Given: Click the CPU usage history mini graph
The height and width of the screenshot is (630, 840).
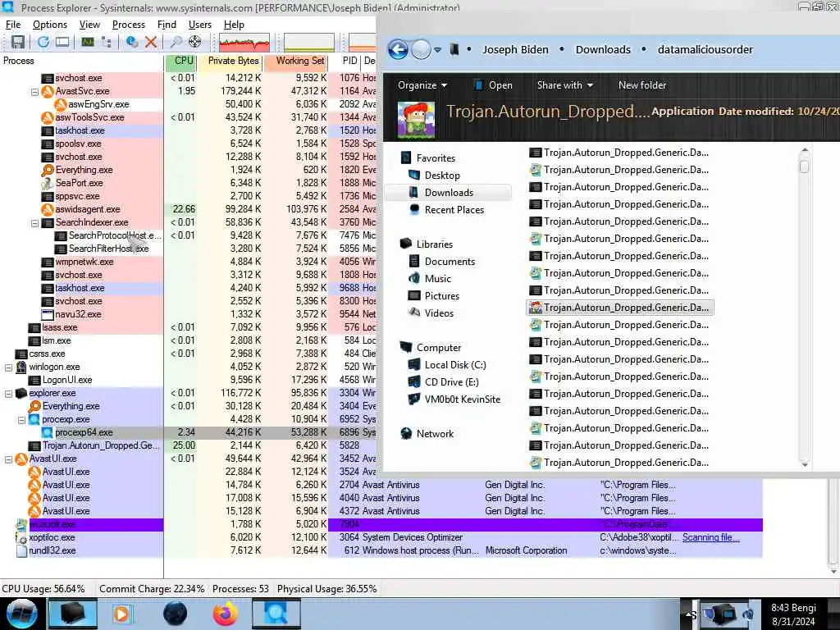Looking at the screenshot, I should point(244,43).
